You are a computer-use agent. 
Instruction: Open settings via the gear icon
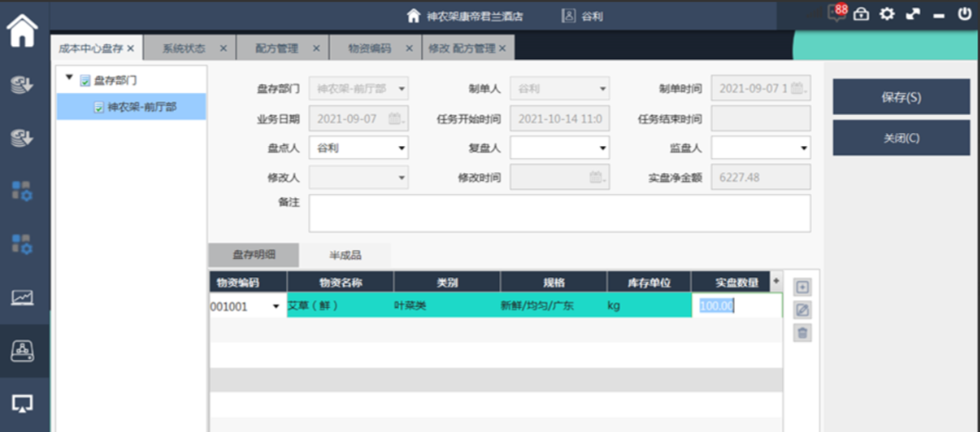(x=887, y=14)
